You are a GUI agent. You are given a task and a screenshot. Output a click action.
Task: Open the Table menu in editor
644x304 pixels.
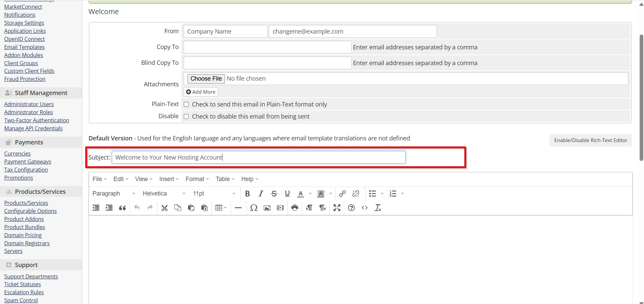pyautogui.click(x=225, y=179)
